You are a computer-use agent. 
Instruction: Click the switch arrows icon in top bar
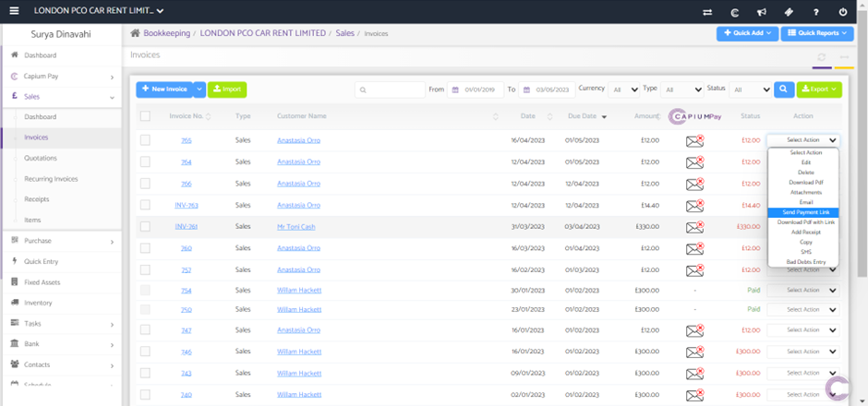click(707, 12)
